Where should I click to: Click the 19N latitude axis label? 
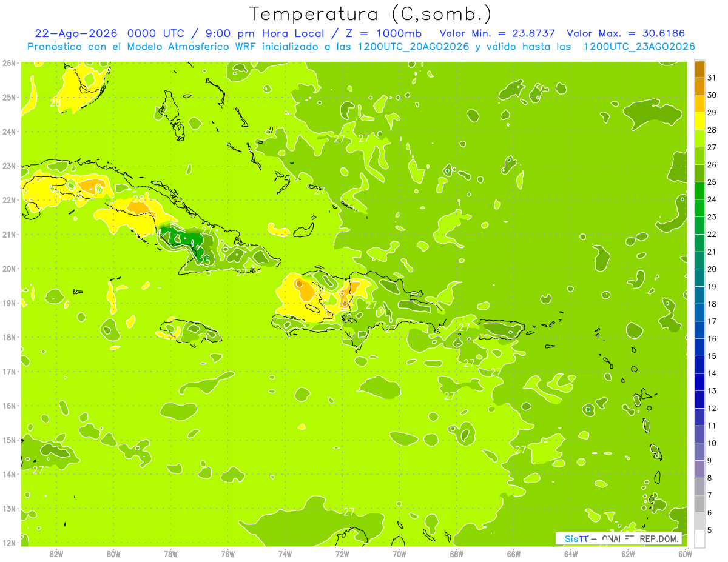click(8, 303)
